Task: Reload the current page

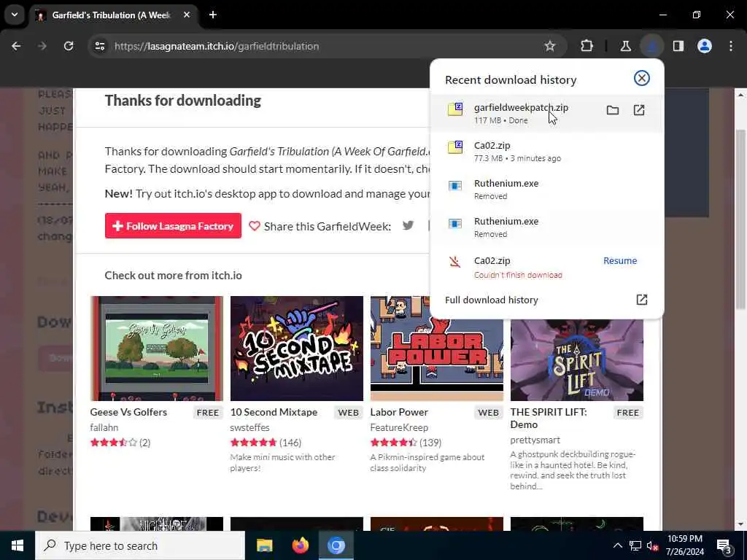Action: (69, 46)
